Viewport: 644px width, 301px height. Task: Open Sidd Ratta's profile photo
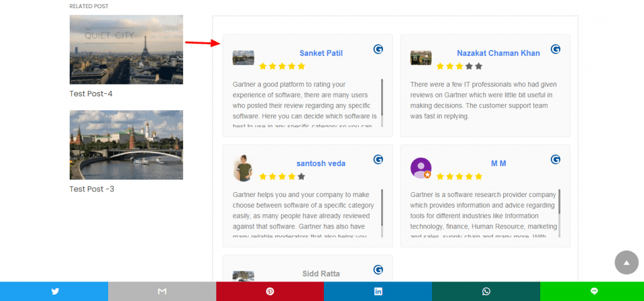(243, 276)
